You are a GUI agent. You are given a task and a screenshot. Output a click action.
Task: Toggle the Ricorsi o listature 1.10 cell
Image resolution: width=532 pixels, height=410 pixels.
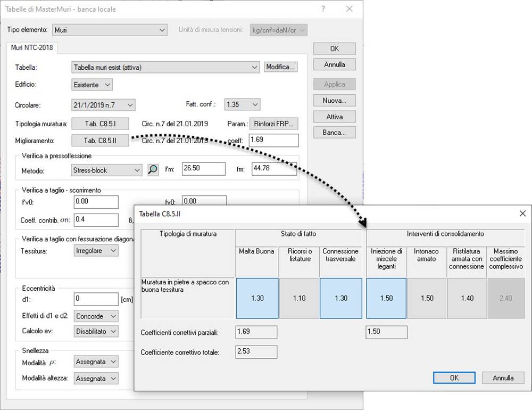pos(299,298)
